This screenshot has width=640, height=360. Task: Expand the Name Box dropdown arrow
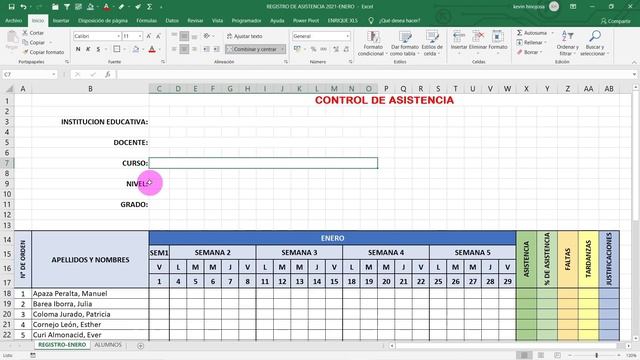click(x=53, y=74)
